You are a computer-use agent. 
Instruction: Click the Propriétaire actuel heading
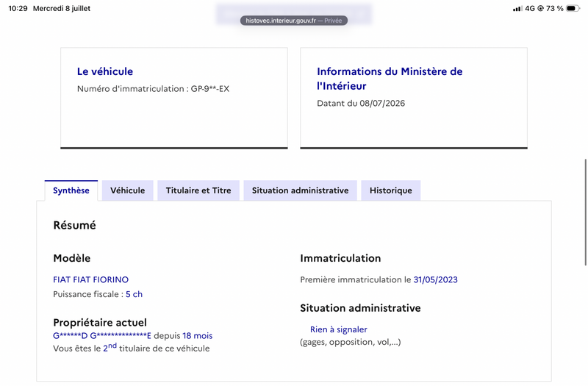100,323
